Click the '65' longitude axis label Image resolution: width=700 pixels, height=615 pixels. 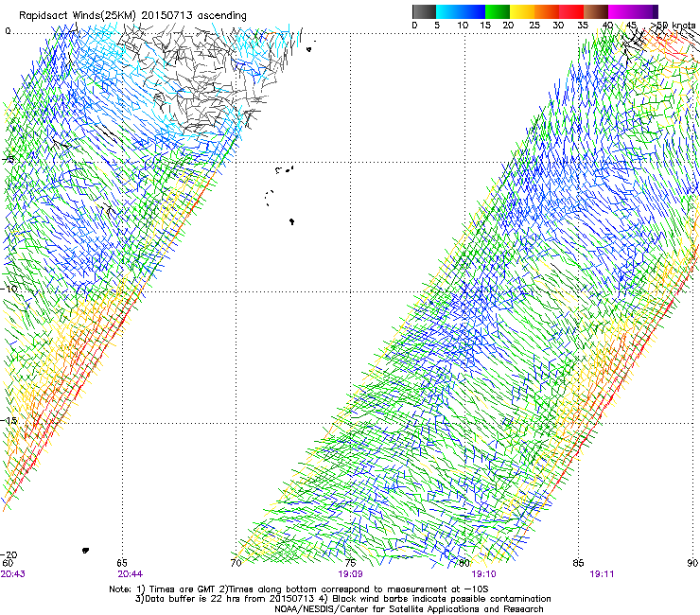[x=122, y=563]
